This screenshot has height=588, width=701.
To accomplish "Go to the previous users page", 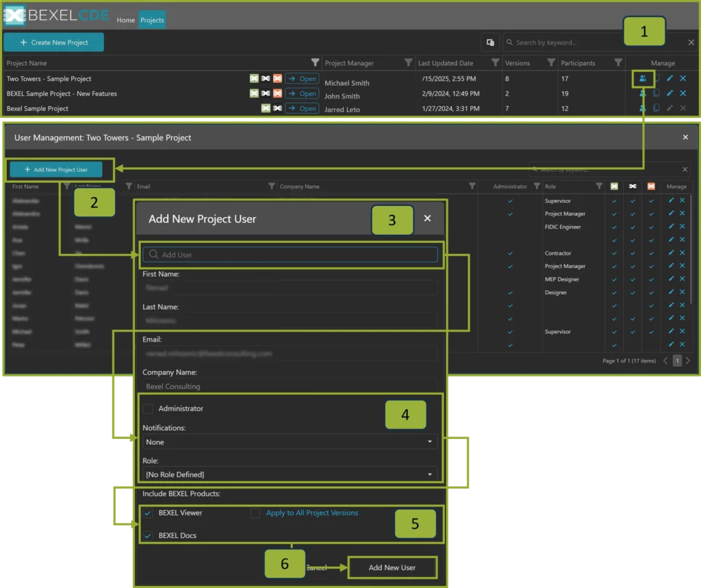I will (665, 361).
